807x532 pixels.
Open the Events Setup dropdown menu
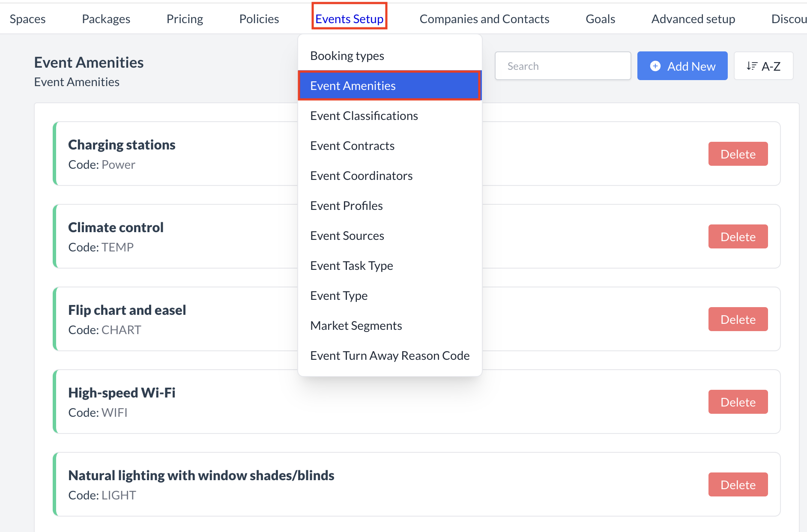click(349, 19)
